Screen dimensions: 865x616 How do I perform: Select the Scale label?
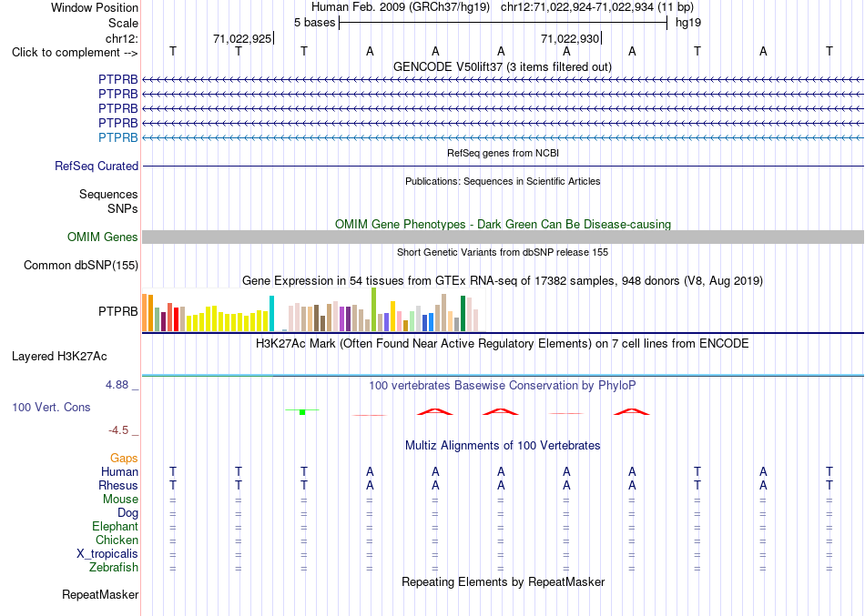(x=124, y=23)
